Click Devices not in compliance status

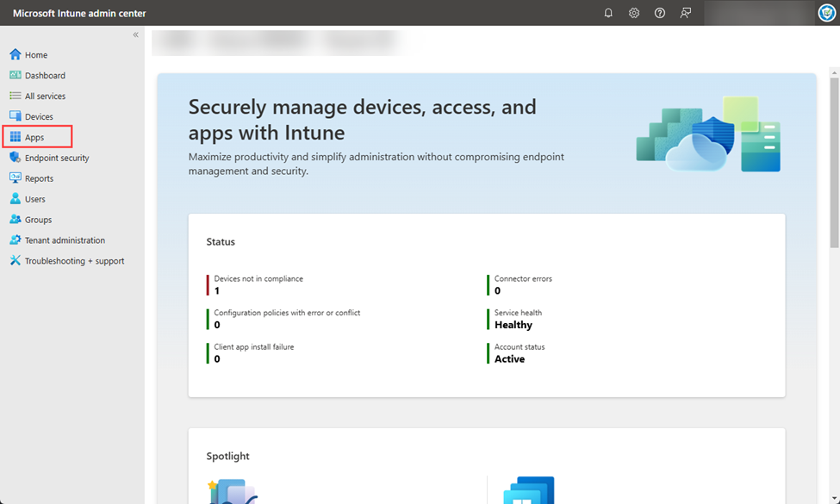coord(258,284)
